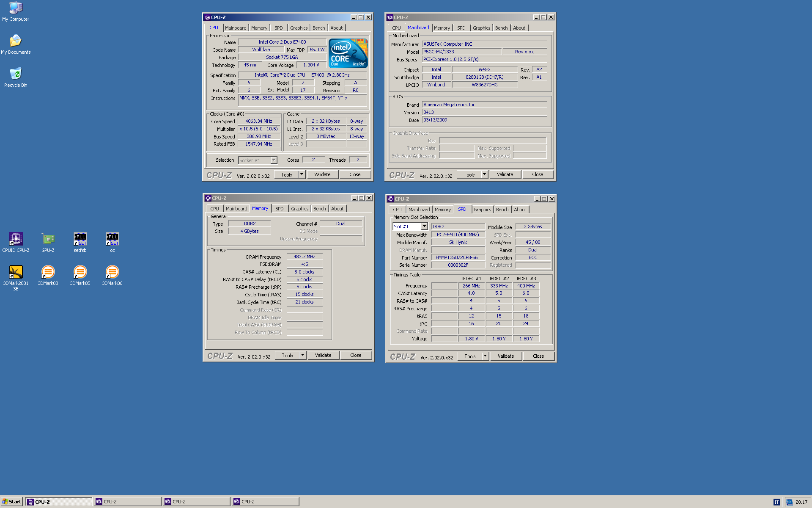Click the Core Speed 4063.34 MHz field
The image size is (812, 508).
(x=259, y=121)
